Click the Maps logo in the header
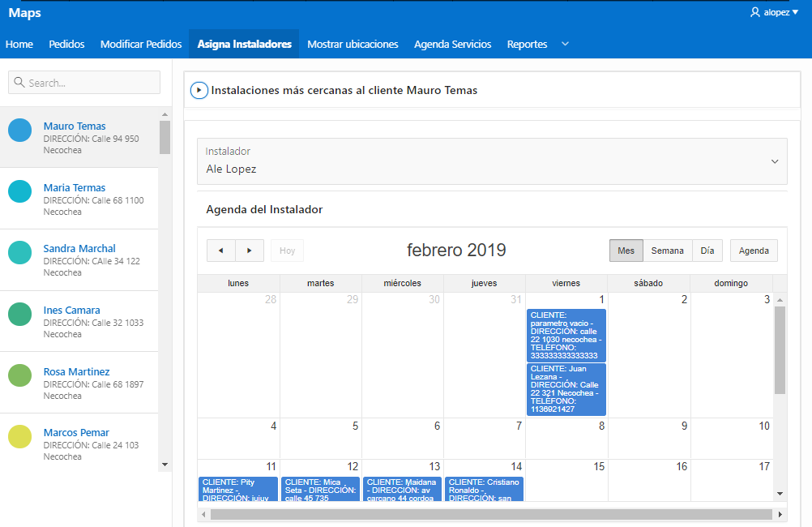Image resolution: width=812 pixels, height=527 pixels. point(24,13)
